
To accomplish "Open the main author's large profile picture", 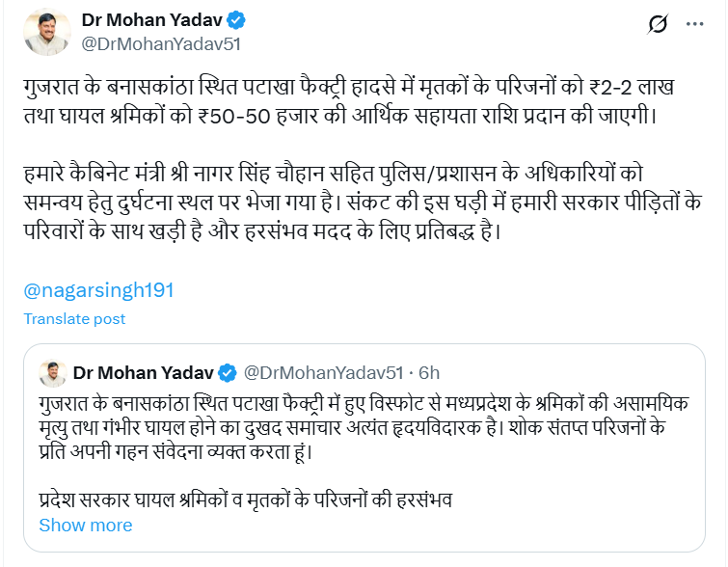I will (x=46, y=34).
